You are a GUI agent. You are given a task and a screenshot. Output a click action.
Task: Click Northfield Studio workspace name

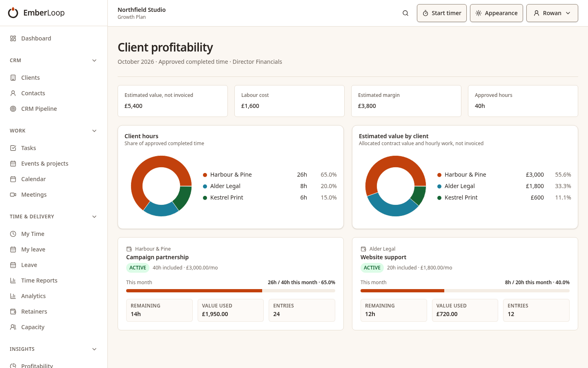(142, 10)
